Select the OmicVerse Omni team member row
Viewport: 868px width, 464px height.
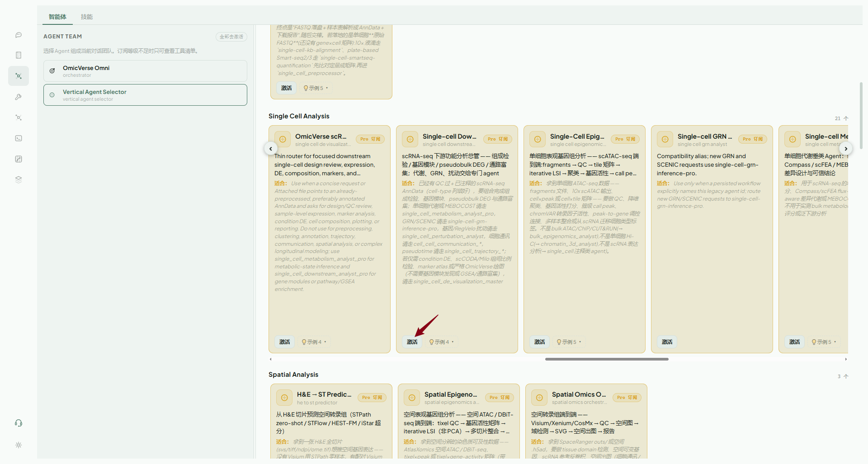145,71
